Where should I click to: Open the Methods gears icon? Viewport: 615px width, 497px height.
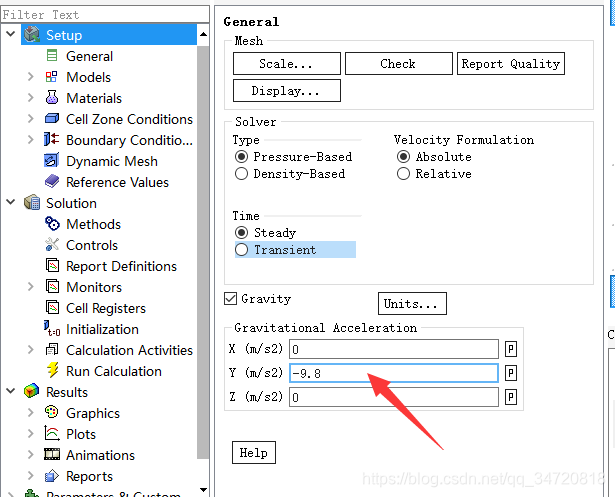(52, 224)
